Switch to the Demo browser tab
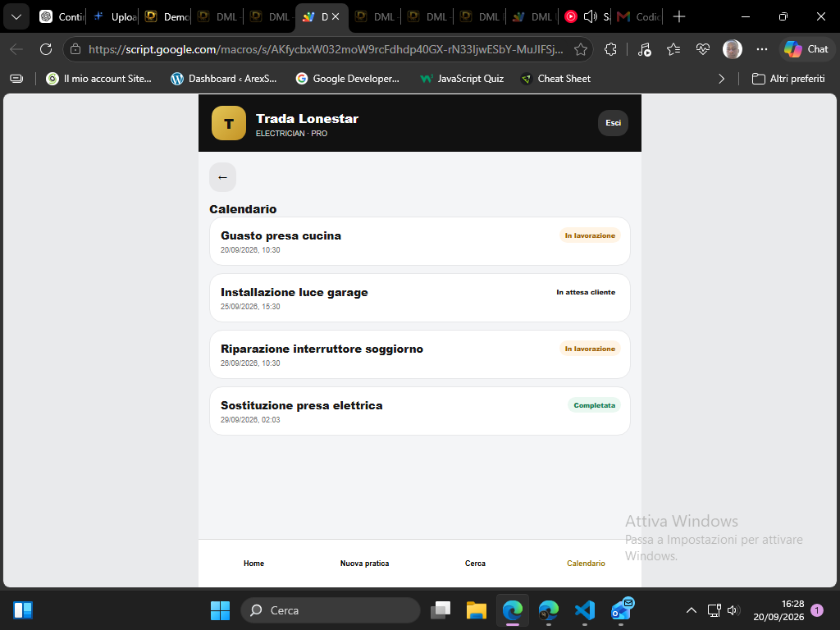Image resolution: width=840 pixels, height=630 pixels. point(167,17)
